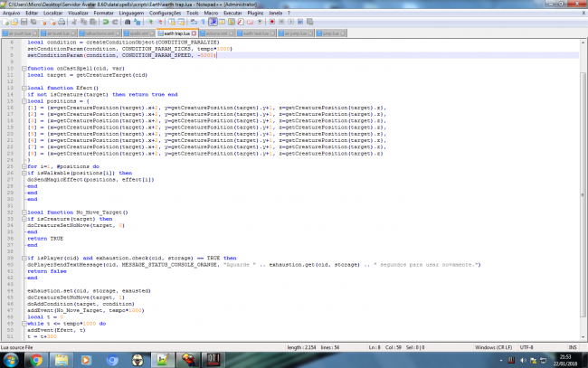Open Find with the binoculars icon
Screen dimensions: 588x368
(128, 22)
